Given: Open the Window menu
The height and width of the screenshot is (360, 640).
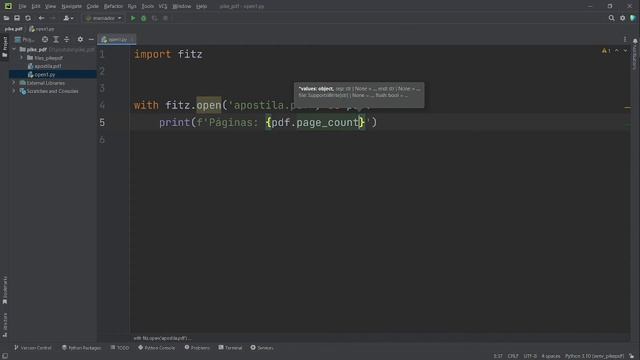Looking at the screenshot, I should (182, 6).
